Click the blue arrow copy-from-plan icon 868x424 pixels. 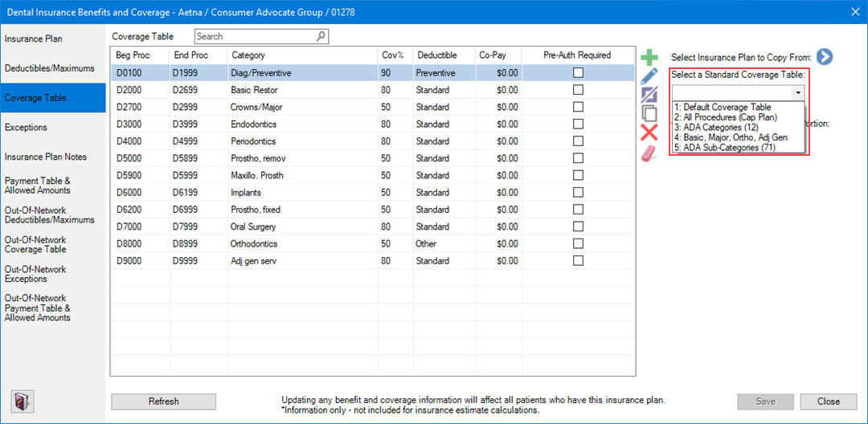pos(824,57)
